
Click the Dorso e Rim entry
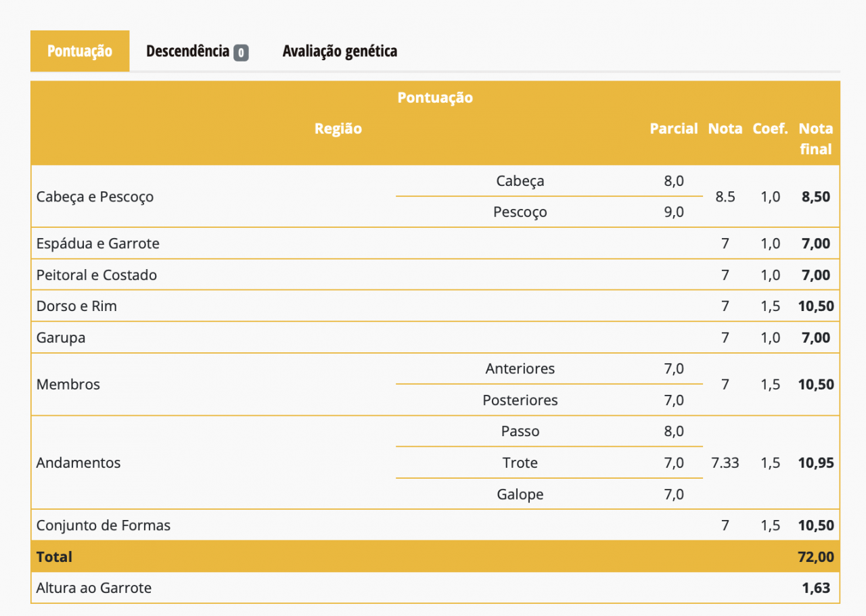pos(76,306)
